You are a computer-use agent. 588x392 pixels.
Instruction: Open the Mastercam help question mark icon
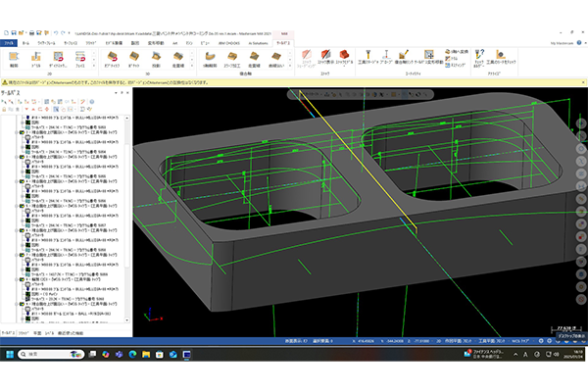(579, 43)
